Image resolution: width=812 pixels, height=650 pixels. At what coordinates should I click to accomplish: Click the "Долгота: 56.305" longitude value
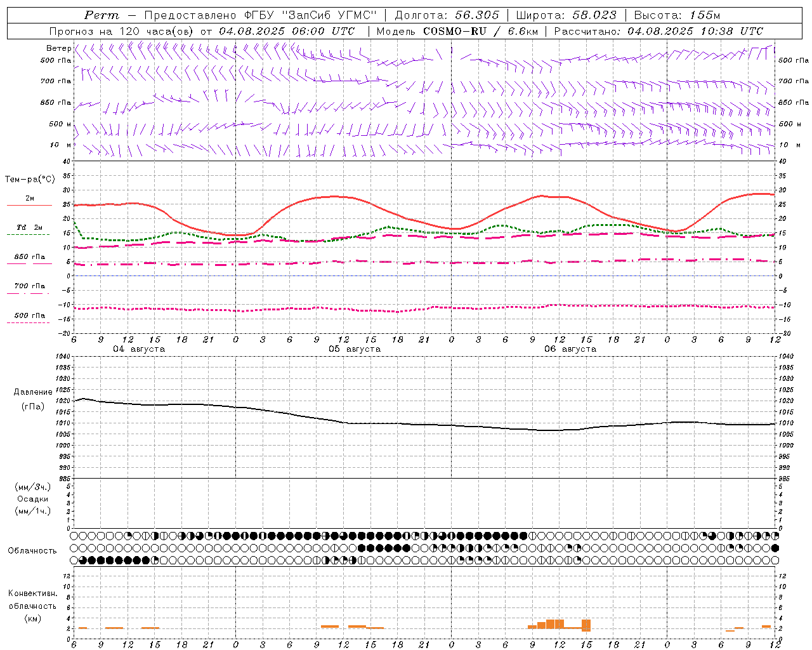coord(447,15)
